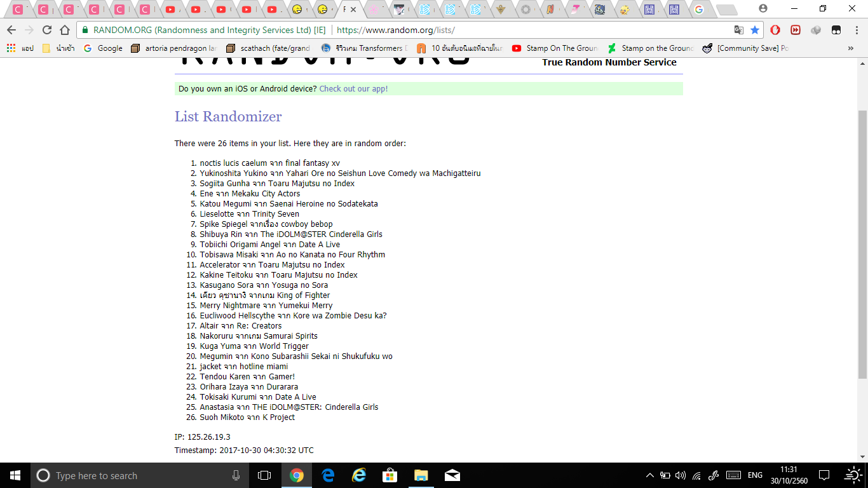Open Task View on the taskbar
The width and height of the screenshot is (868, 488).
point(264,475)
